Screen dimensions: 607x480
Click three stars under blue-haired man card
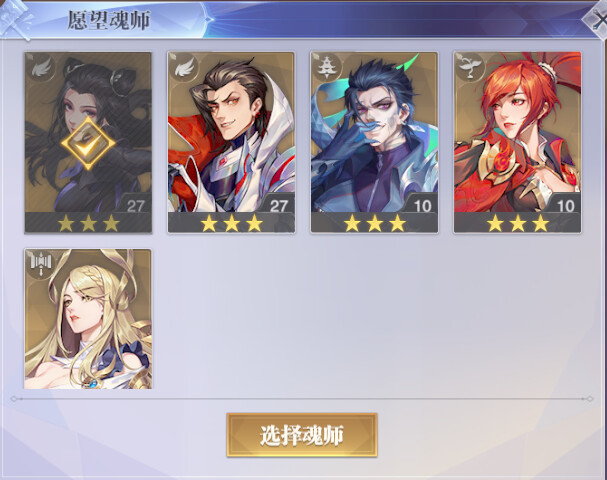pos(375,223)
